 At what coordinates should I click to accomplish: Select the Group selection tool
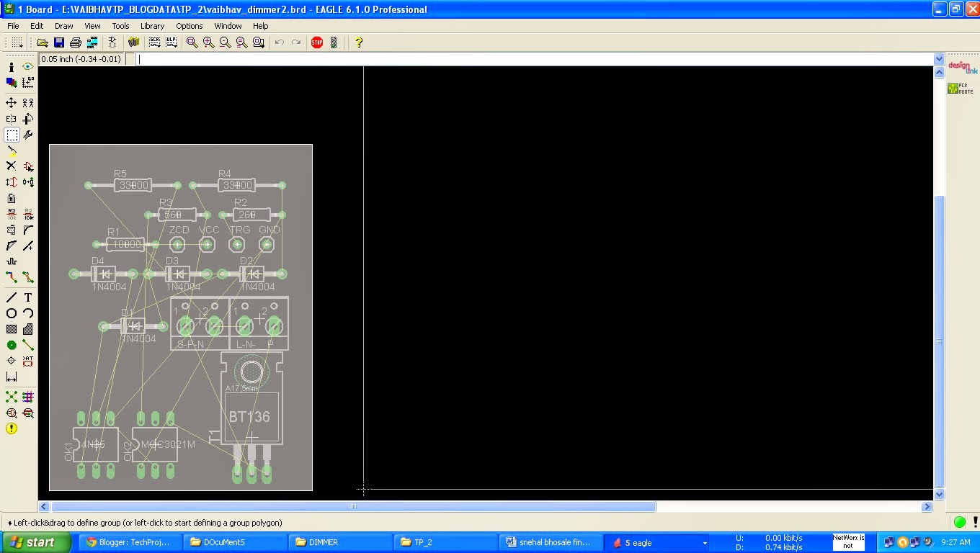(12, 135)
